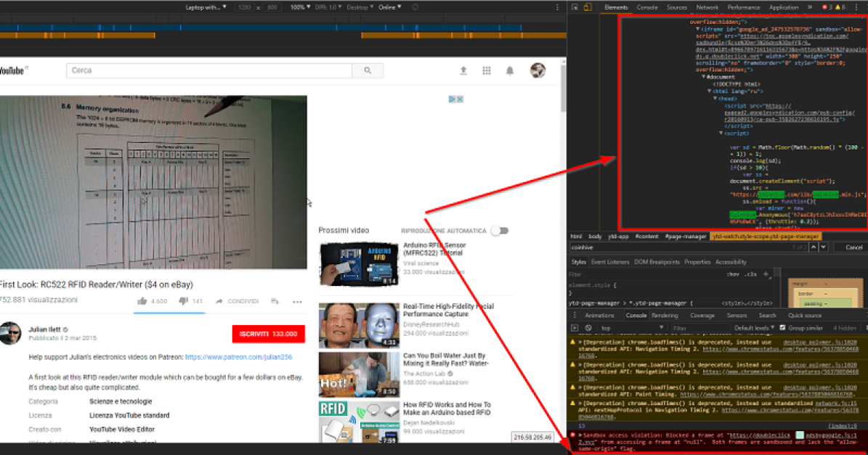Click the YouTube Cerca search field
This screenshot has width=868, height=455.
[209, 70]
